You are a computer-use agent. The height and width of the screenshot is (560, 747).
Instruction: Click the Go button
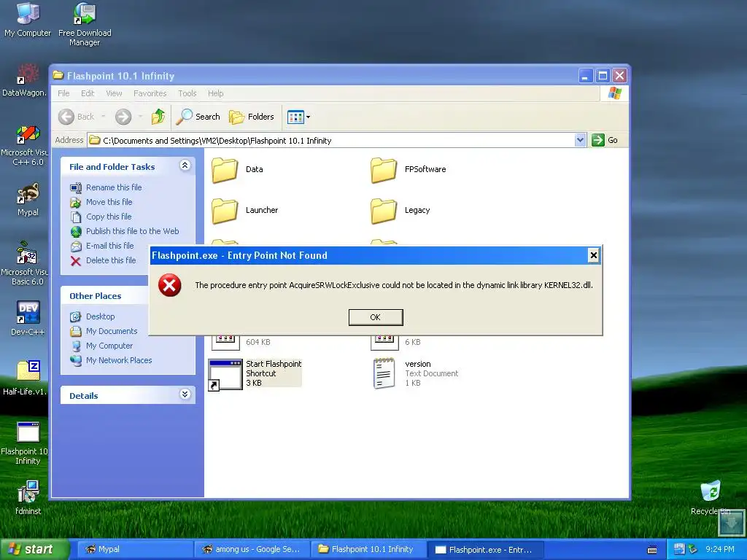(605, 140)
